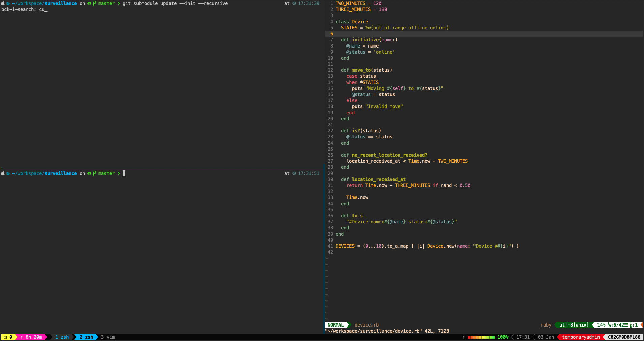Click the GitHub cat icon in lower prompt
644x341 pixels.
tap(89, 173)
